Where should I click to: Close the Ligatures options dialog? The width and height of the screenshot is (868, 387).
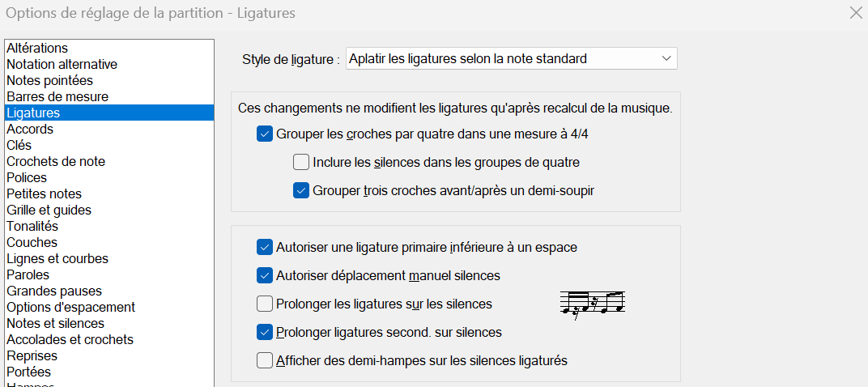pos(855,12)
